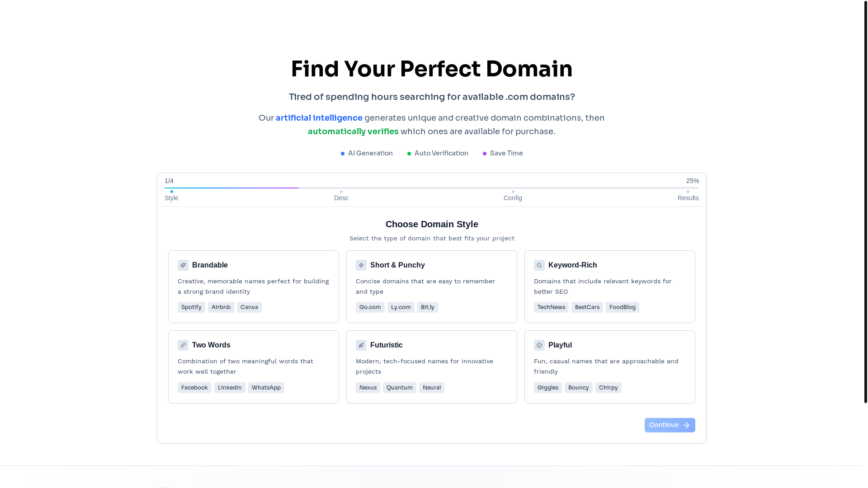Click the 25% progress value
This screenshot has height=488, width=868.
[x=693, y=181]
